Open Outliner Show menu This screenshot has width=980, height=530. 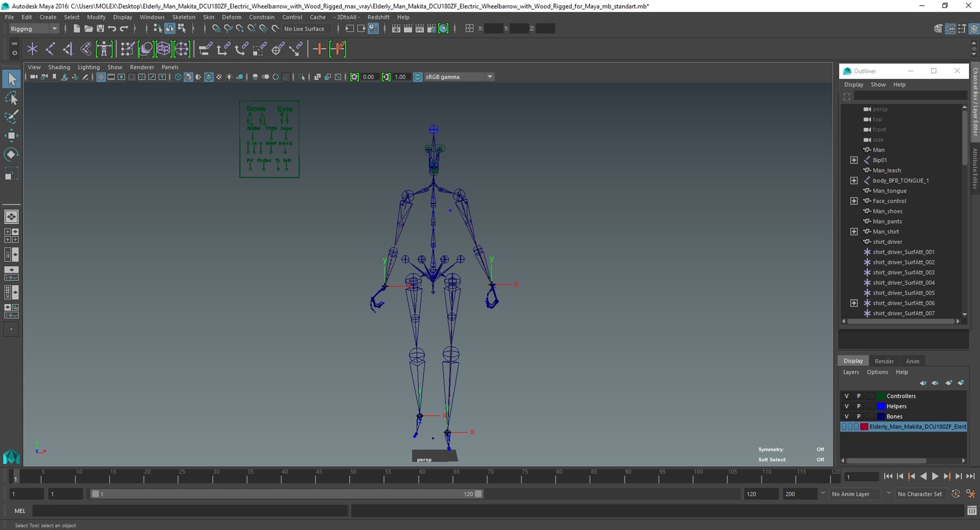click(878, 85)
